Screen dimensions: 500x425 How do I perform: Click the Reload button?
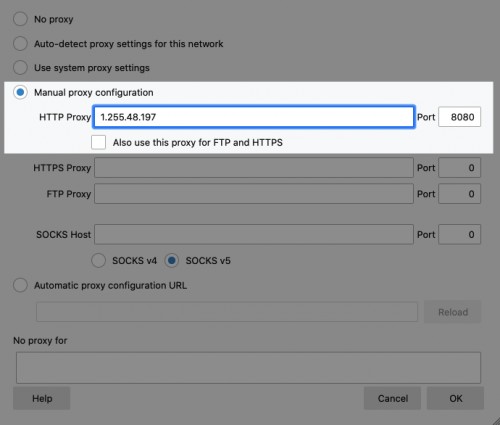coord(453,312)
